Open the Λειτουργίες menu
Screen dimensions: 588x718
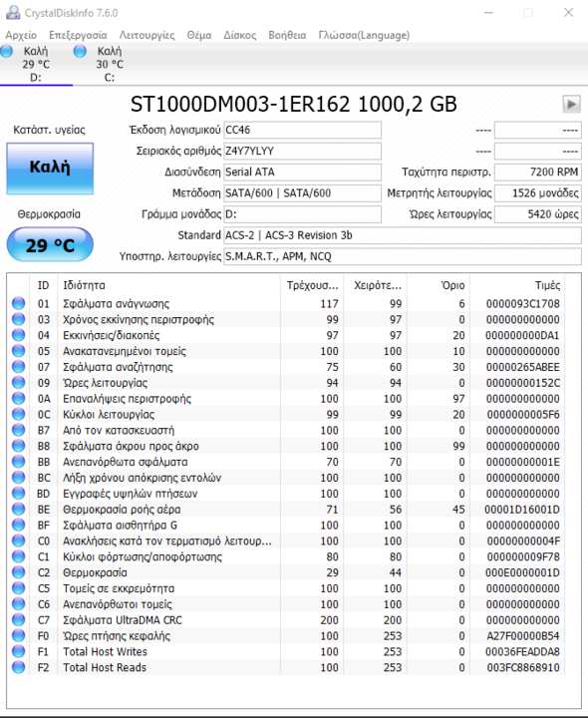(147, 35)
